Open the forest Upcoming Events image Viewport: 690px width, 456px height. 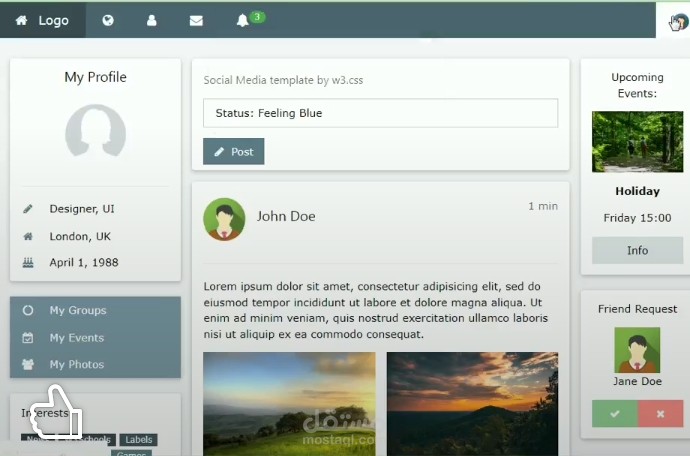638,142
